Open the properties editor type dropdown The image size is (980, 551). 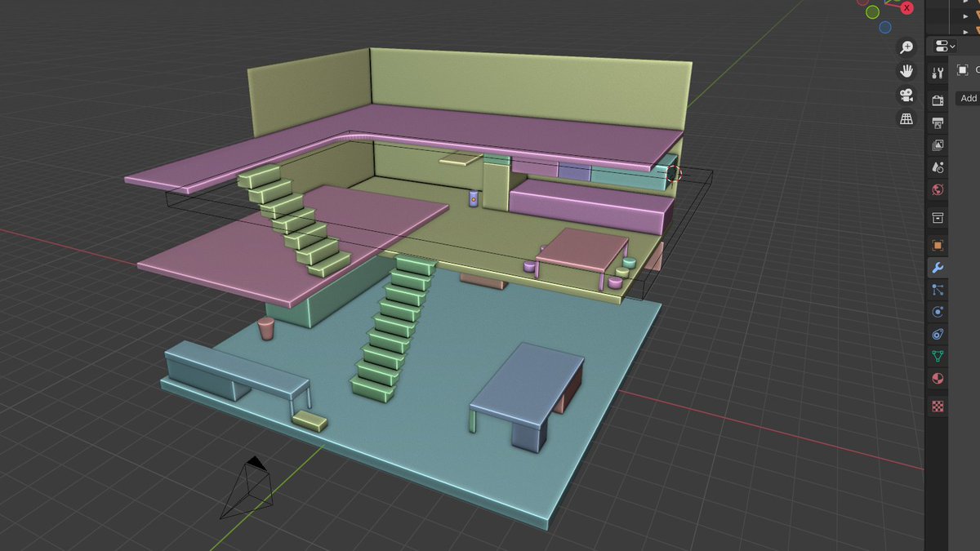(945, 46)
